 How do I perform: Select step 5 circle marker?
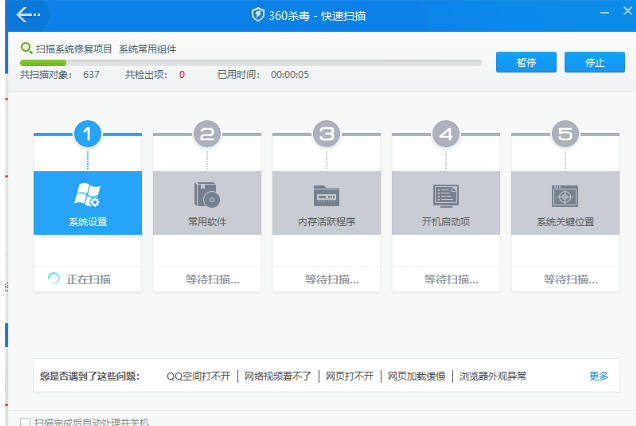(x=565, y=134)
